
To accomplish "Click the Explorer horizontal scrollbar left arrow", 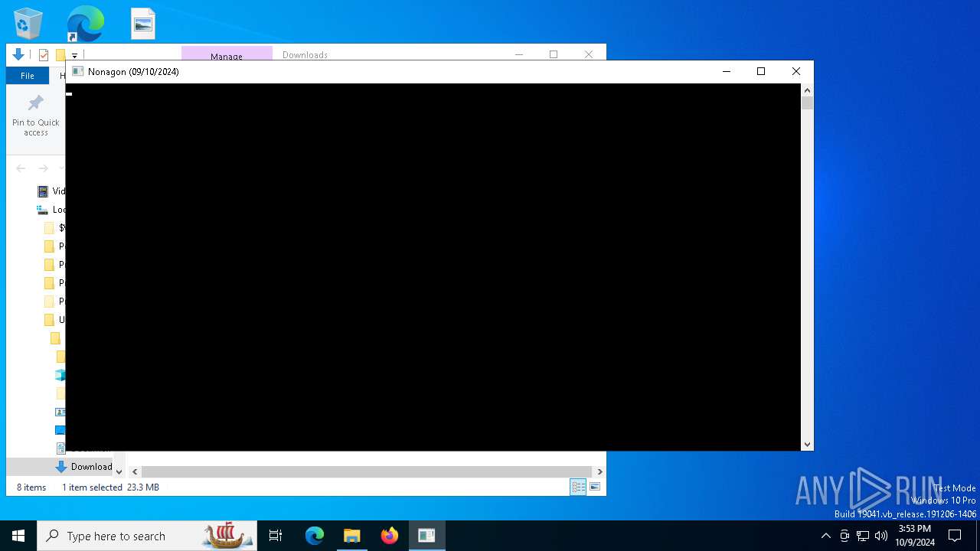I will tap(135, 472).
